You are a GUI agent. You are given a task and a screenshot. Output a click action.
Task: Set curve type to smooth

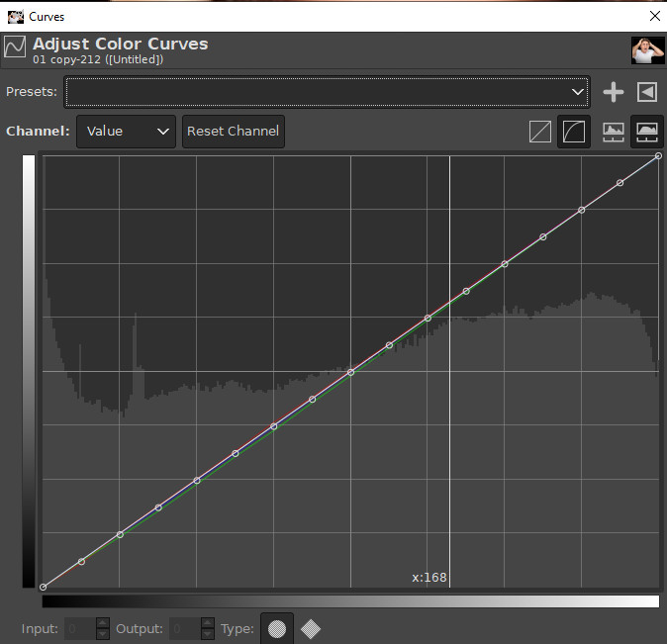click(x=277, y=629)
